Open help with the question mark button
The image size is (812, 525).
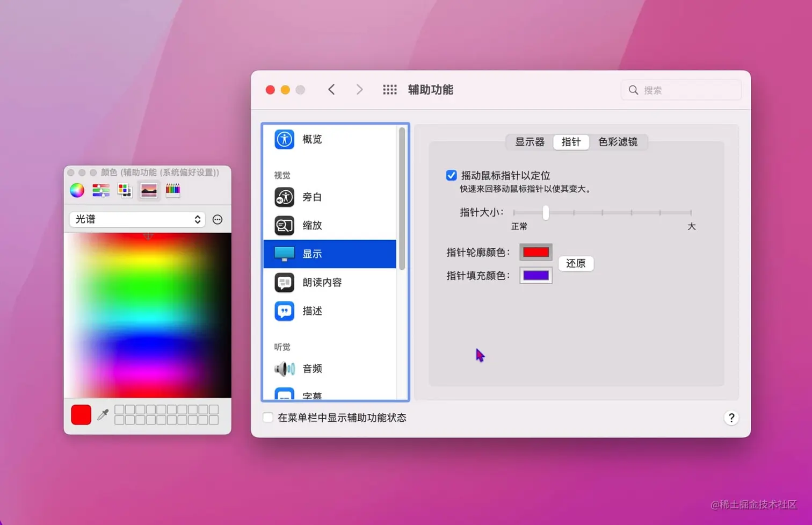[x=731, y=418]
